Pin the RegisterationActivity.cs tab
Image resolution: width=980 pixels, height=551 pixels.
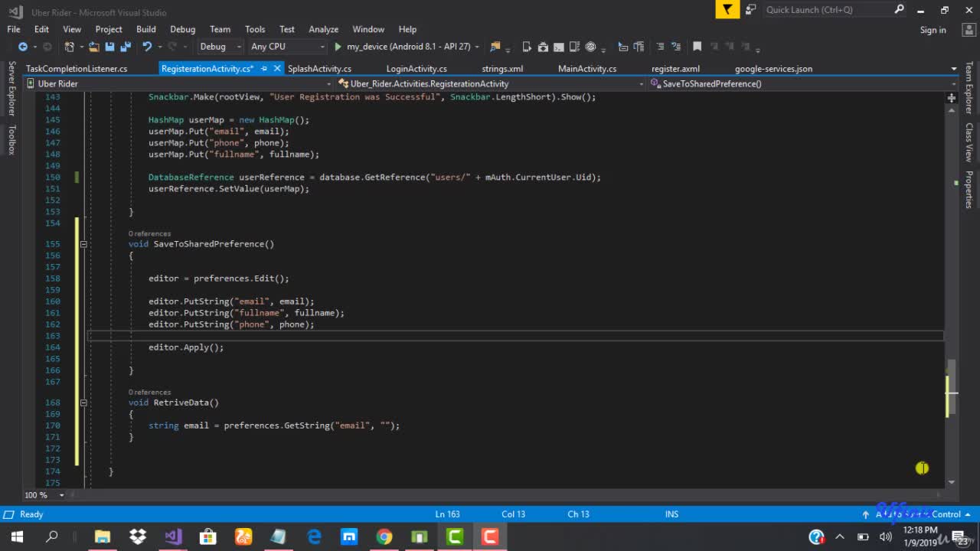coord(264,69)
